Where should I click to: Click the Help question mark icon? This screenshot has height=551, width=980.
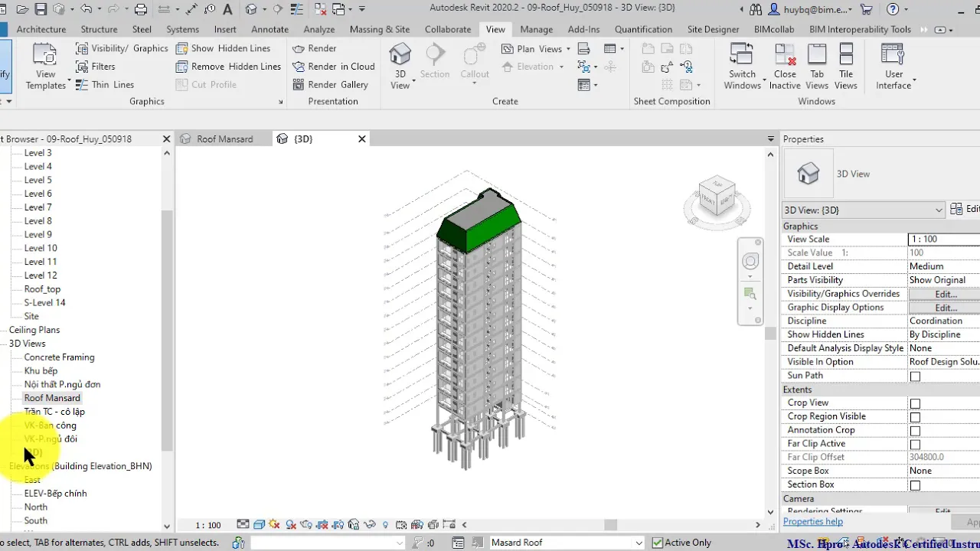[893, 10]
